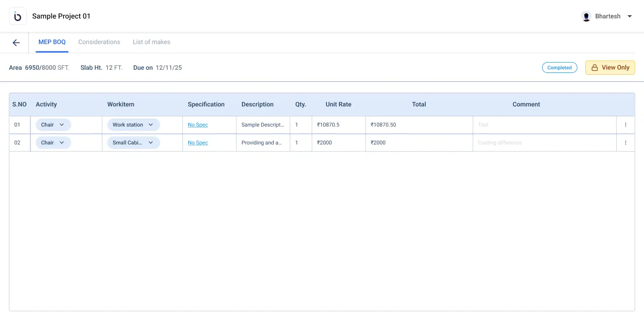This screenshot has width=644, height=322.
Task: Click the Test comment field
Action: point(545,125)
